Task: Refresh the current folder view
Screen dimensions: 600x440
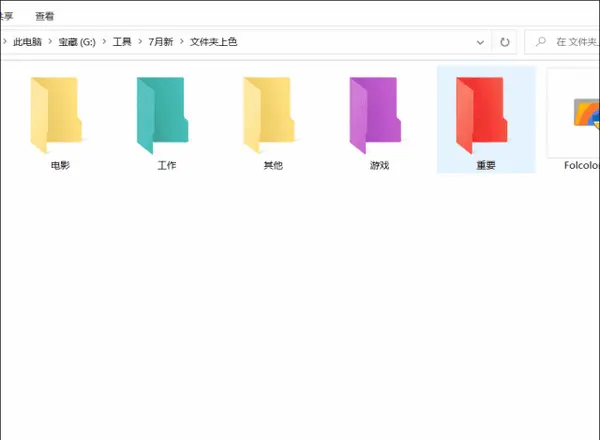Action: tap(505, 42)
